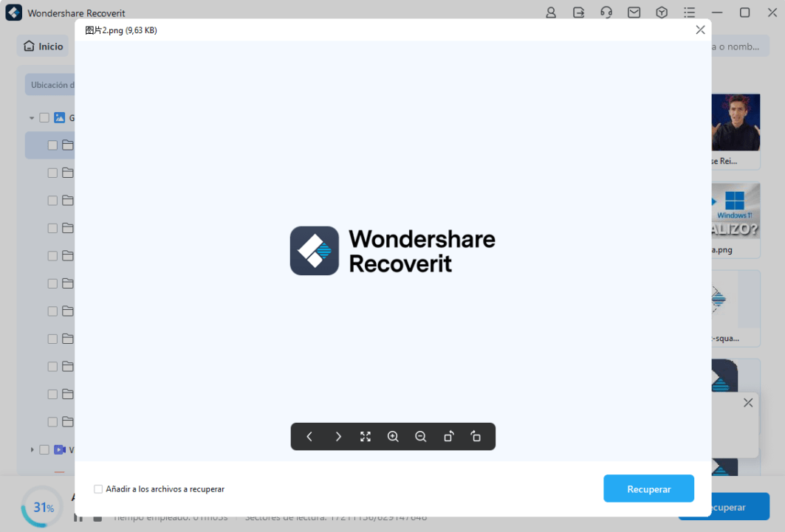Tick the checkbox beside the pictures category
The height and width of the screenshot is (532, 785).
44,118
